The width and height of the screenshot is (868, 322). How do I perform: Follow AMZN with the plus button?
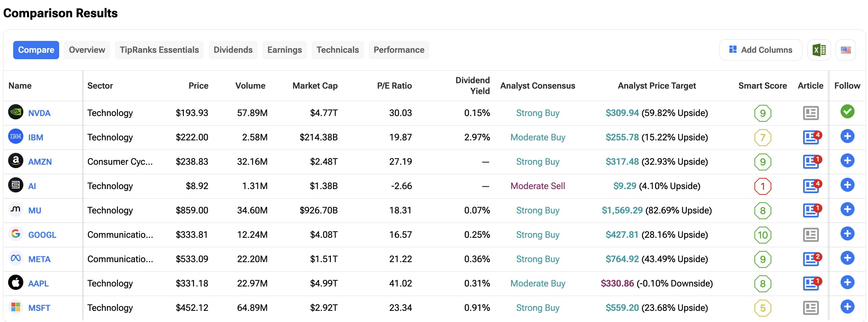click(847, 160)
